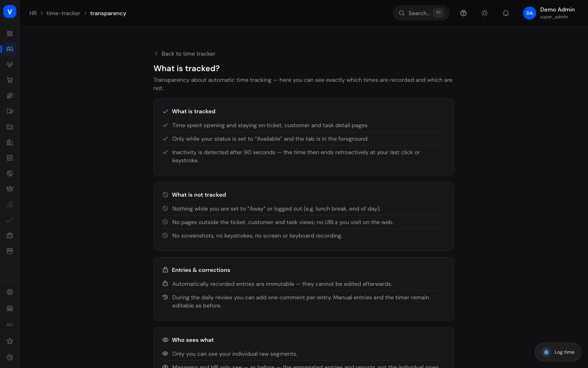This screenshot has width=588, height=368.
Task: Click the Log time button
Action: (558, 352)
